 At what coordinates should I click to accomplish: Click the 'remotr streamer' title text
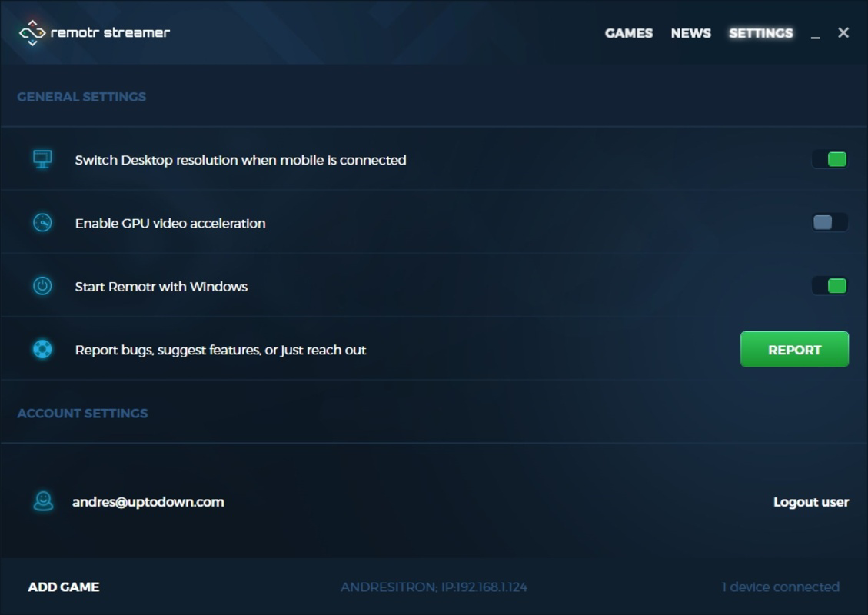(x=110, y=32)
